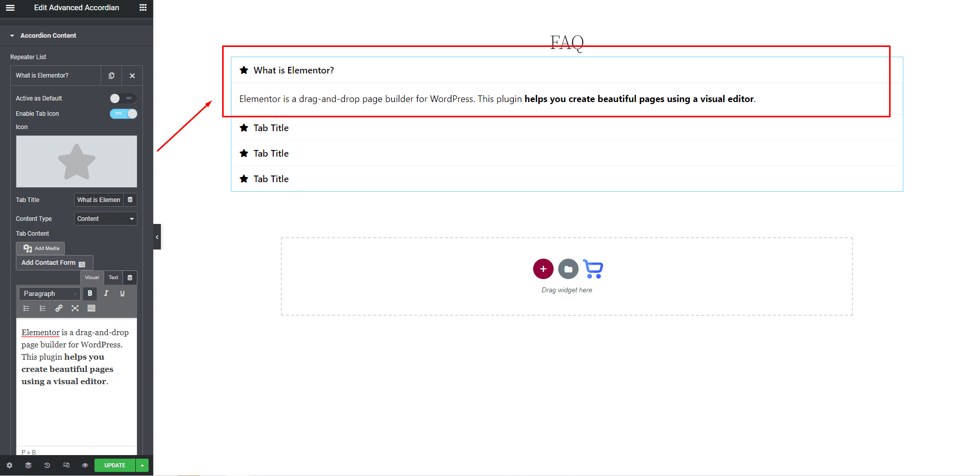This screenshot has width=980, height=476.
Task: Toggle the preview changes eye icon
Action: 85,465
